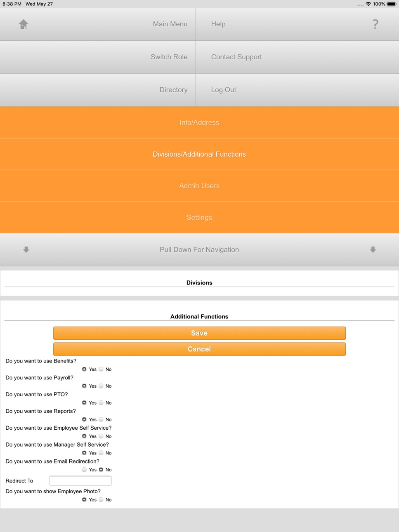Click 'Do you want to use PTO?' text
Screen dimensions: 399x532
[37, 394]
